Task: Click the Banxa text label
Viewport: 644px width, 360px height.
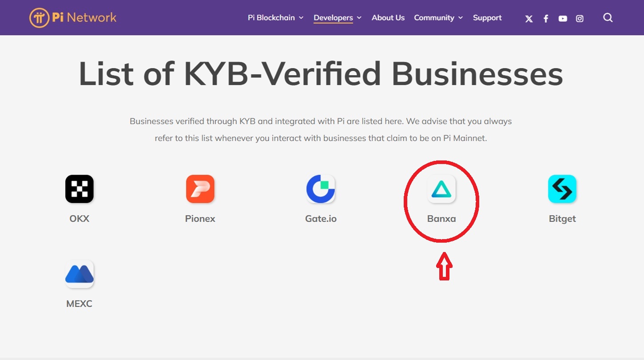Action: (441, 219)
